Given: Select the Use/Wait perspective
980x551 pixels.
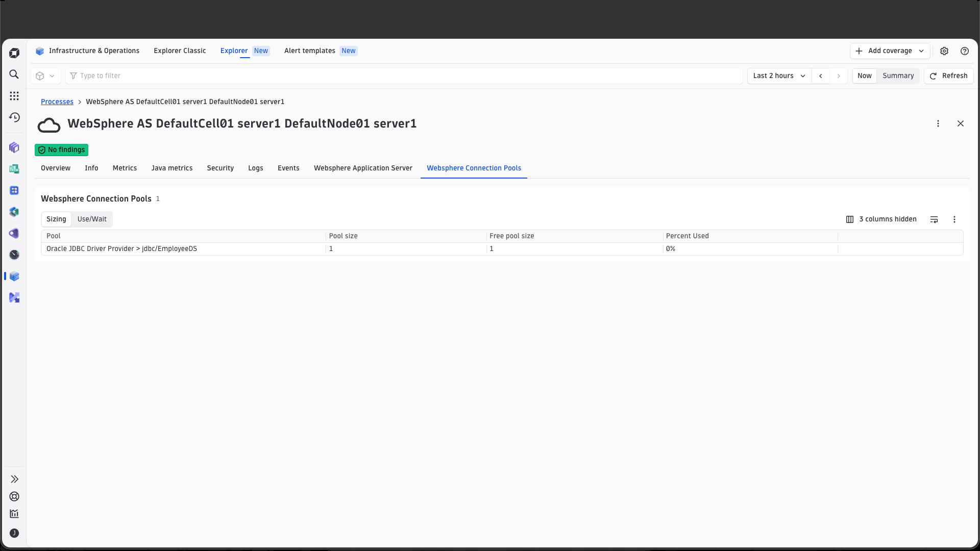Looking at the screenshot, I should tap(92, 219).
